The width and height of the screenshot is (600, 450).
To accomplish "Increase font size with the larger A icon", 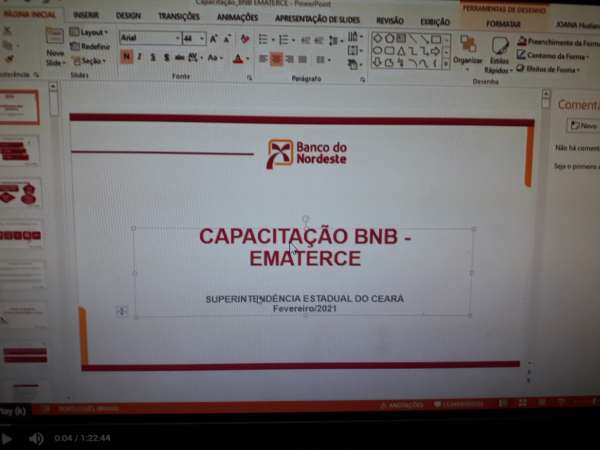I will click(x=213, y=39).
